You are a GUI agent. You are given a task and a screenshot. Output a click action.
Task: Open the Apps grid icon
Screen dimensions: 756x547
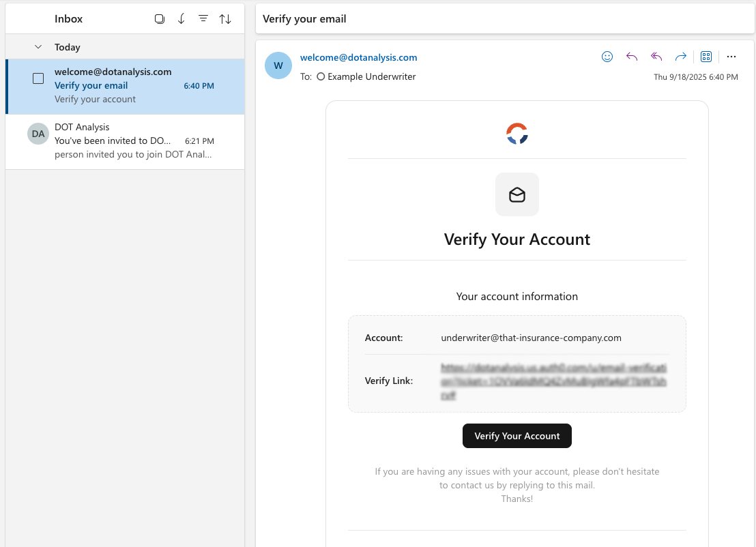point(706,57)
